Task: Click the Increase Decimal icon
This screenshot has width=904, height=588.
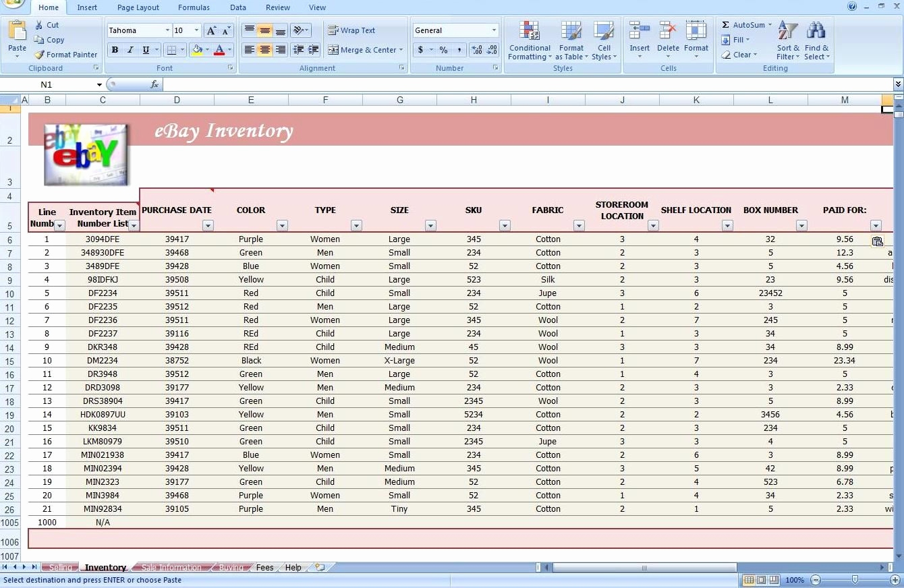Action: 476,50
